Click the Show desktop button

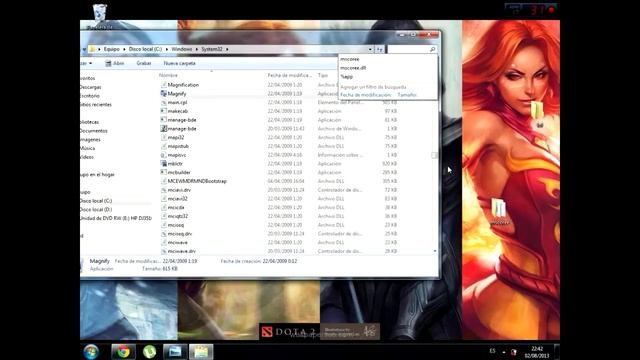(x=557, y=351)
